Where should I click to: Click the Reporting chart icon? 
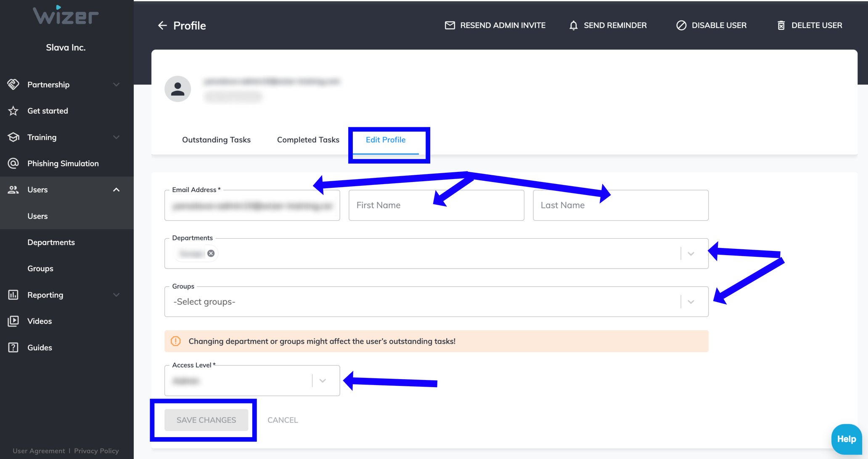tap(13, 295)
